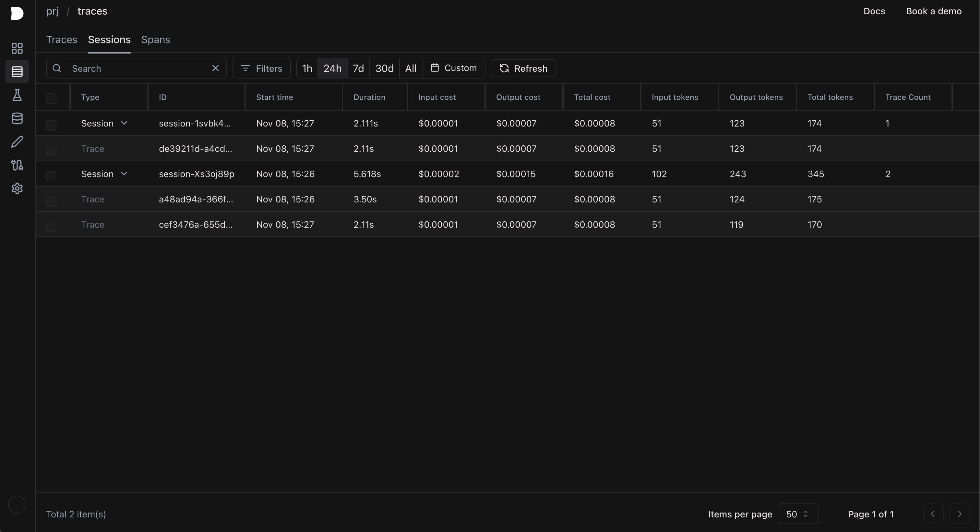This screenshot has height=532, width=980.
Task: Click the flask experiments icon in sidebar
Action: point(17,95)
